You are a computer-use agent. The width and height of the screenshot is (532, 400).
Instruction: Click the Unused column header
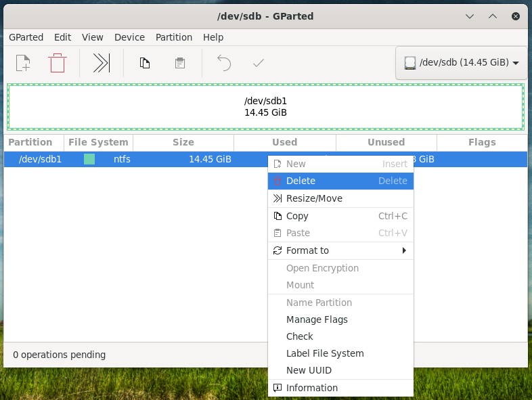(x=386, y=143)
